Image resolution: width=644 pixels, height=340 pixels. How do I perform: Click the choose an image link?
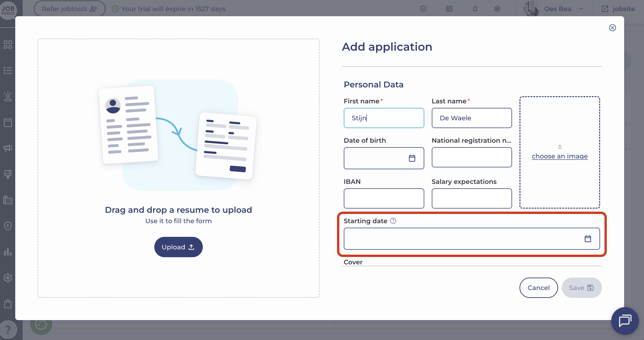559,156
